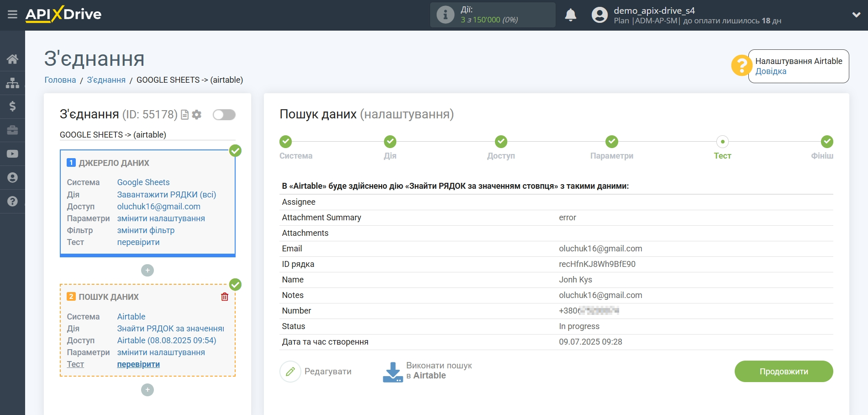Open help question icon in sidebar
The height and width of the screenshot is (415, 868).
coord(12,202)
